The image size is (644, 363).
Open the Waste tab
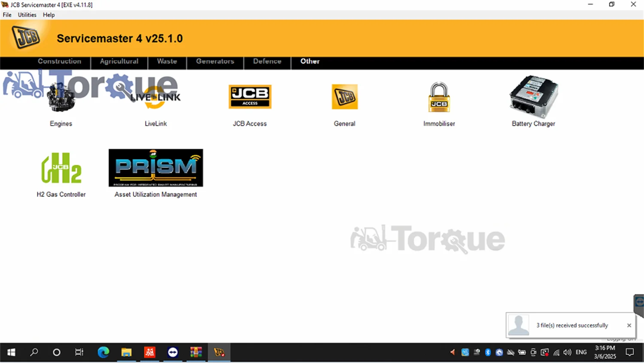pyautogui.click(x=167, y=61)
